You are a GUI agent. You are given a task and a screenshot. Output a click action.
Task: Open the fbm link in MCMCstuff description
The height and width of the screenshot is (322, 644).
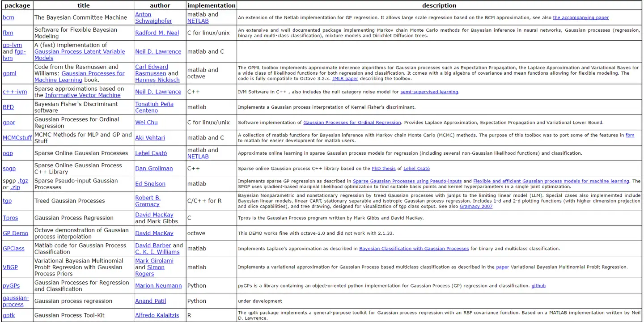click(x=630, y=135)
